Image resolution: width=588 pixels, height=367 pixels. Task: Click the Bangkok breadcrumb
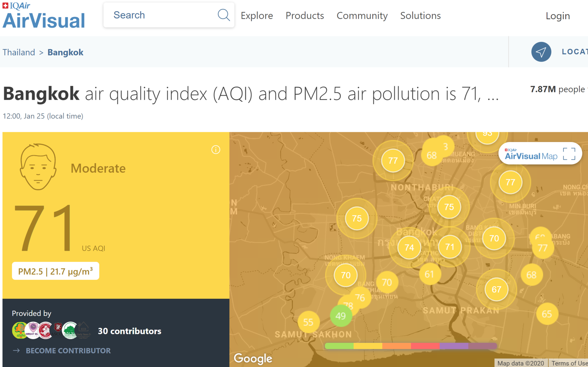point(65,52)
